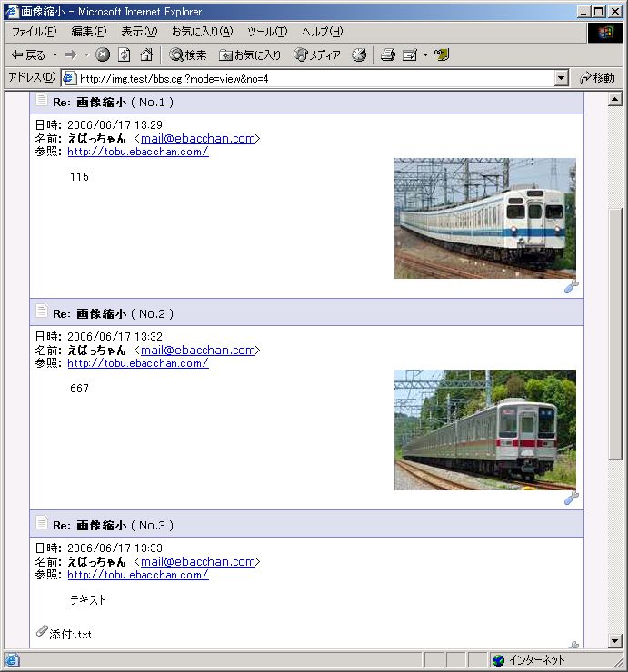Screen dimensions: 628x672
Task: Click the post heading marked ( No.1 )
Action: (x=114, y=103)
